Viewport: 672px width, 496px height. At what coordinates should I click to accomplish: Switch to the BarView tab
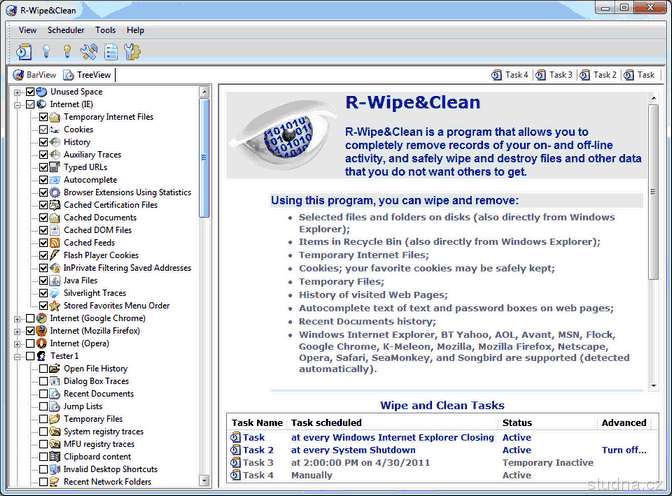[x=35, y=75]
